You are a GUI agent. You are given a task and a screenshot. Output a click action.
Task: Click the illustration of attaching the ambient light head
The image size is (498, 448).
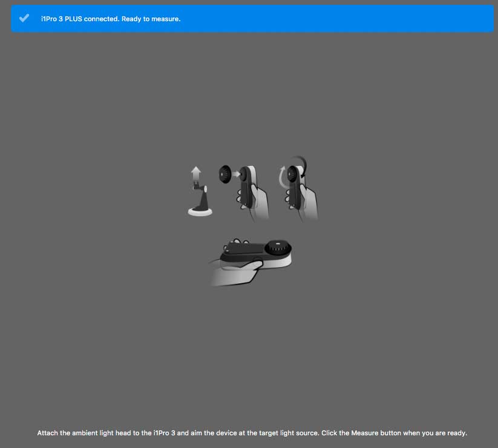244,193
